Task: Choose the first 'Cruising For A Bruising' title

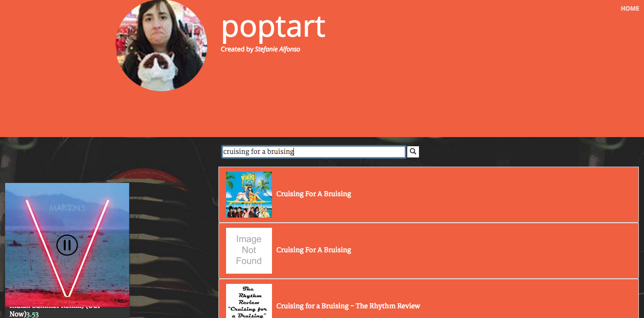Action: point(314,194)
